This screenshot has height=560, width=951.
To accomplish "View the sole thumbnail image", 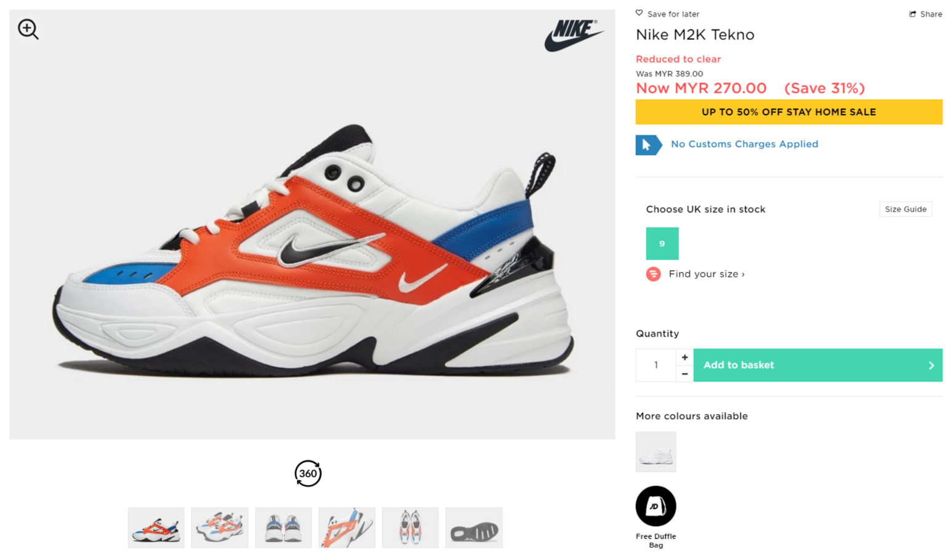I will (x=473, y=528).
